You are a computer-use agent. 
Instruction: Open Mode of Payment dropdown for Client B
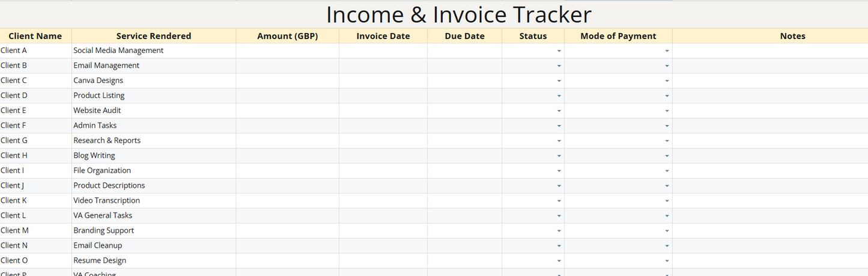pyautogui.click(x=667, y=66)
